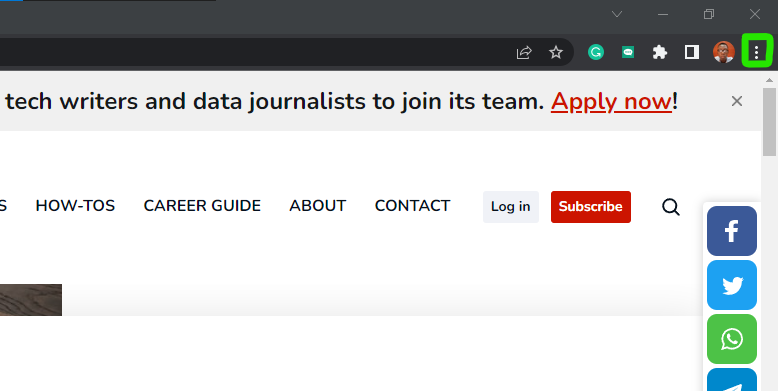This screenshot has width=778, height=391.
Task: Minimize the Chrome window
Action: coord(663,14)
